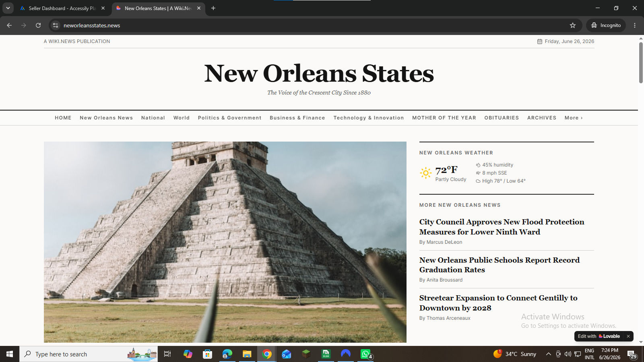644x362 pixels.
Task: Close the New Orleans States tab
Action: (x=199, y=8)
